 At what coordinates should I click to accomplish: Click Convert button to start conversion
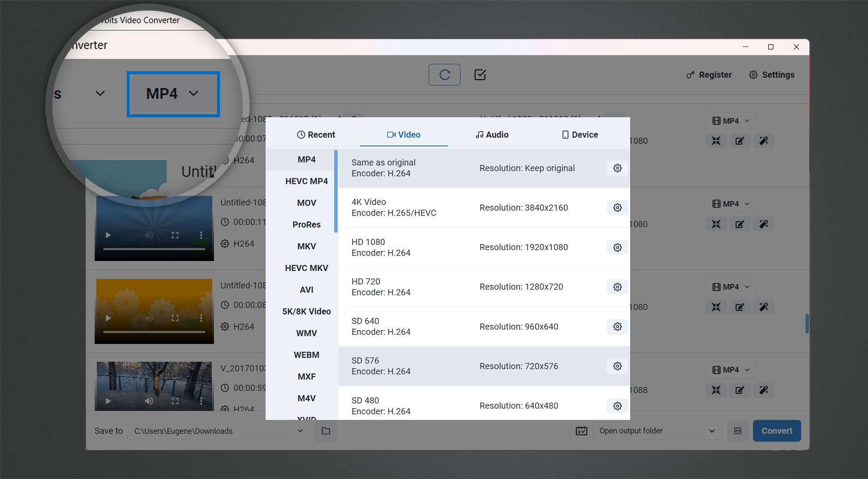pos(776,430)
